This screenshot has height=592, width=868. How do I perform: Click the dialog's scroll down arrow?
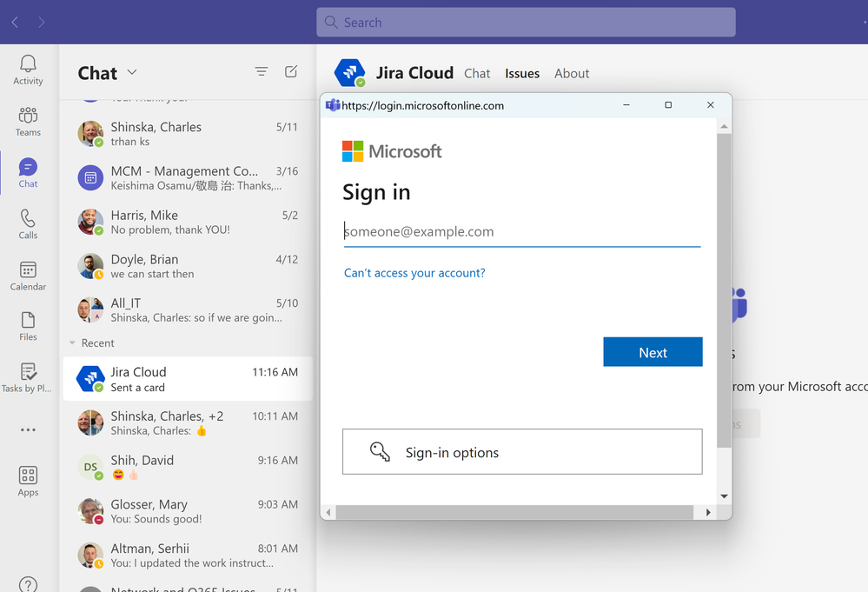click(724, 496)
